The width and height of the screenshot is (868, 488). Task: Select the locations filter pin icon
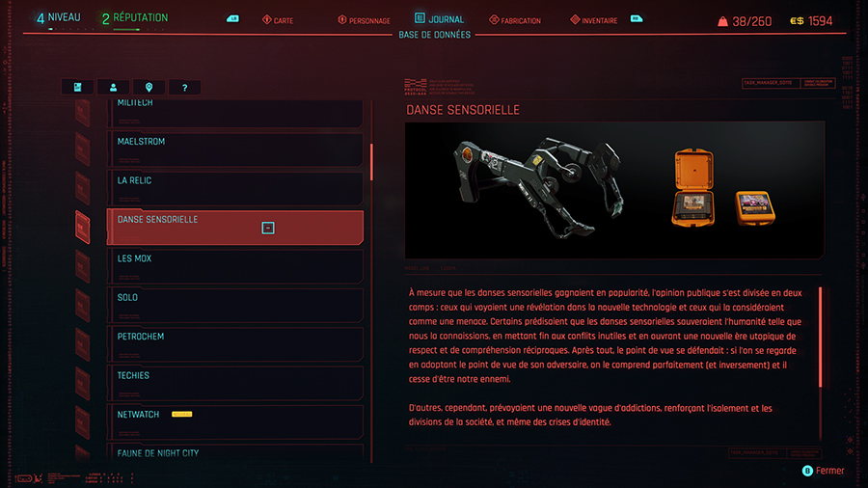149,87
